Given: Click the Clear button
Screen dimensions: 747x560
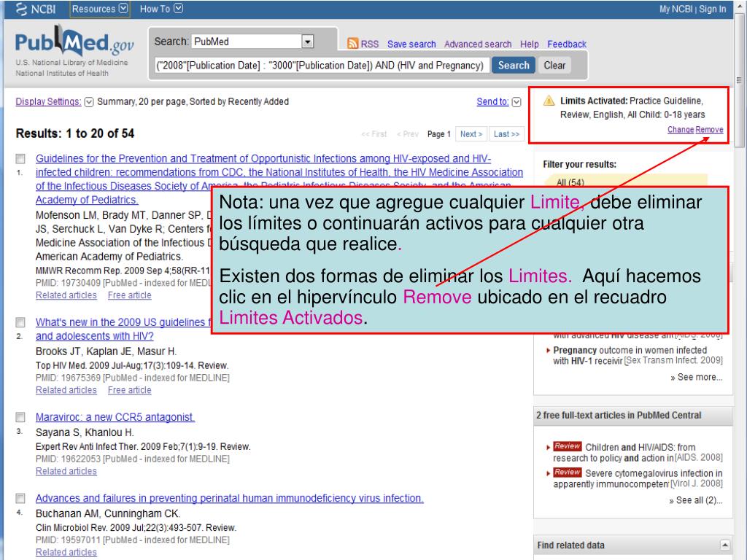Looking at the screenshot, I should coord(554,65).
